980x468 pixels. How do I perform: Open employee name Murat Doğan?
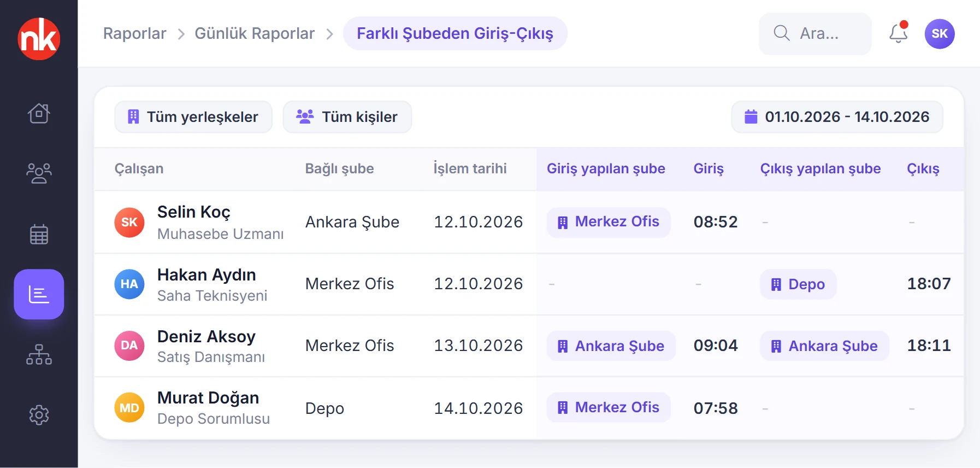tap(208, 398)
